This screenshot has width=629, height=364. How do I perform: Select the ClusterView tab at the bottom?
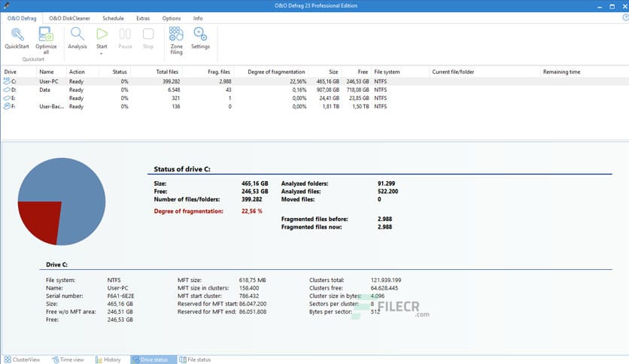25,359
